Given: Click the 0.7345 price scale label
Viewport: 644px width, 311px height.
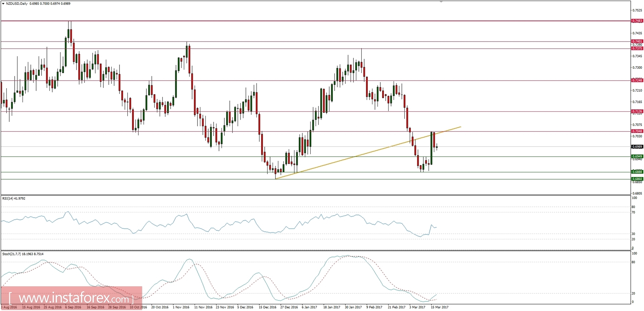Looking at the screenshot, I should (637, 56).
